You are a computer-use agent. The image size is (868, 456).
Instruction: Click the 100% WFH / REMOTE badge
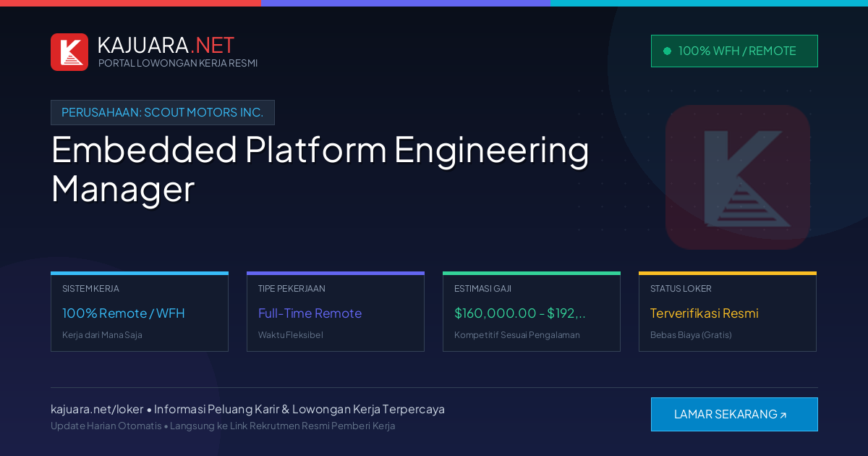pos(734,51)
